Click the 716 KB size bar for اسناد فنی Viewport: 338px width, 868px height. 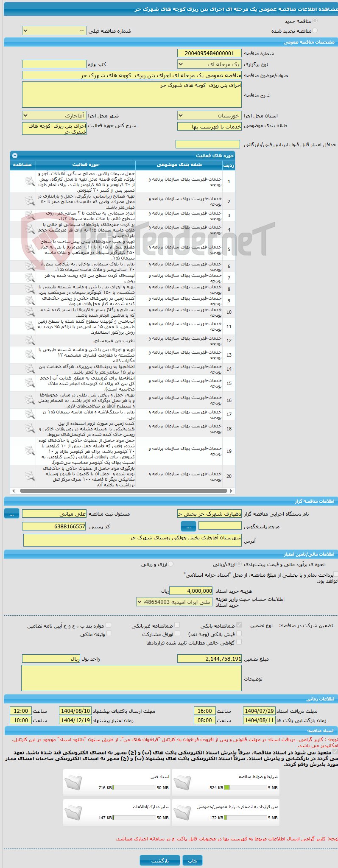click(x=134, y=787)
